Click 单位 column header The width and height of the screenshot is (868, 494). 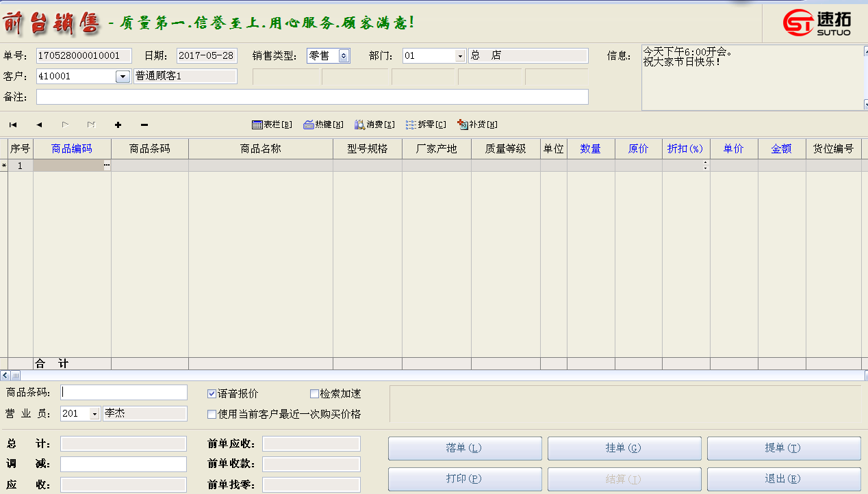coord(554,148)
